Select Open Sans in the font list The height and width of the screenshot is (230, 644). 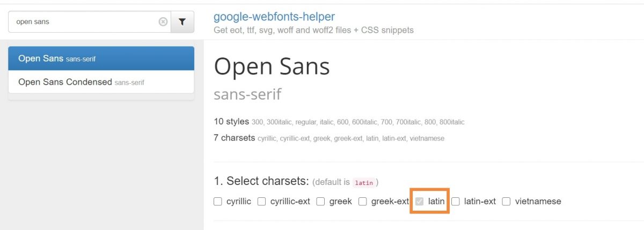click(x=101, y=58)
